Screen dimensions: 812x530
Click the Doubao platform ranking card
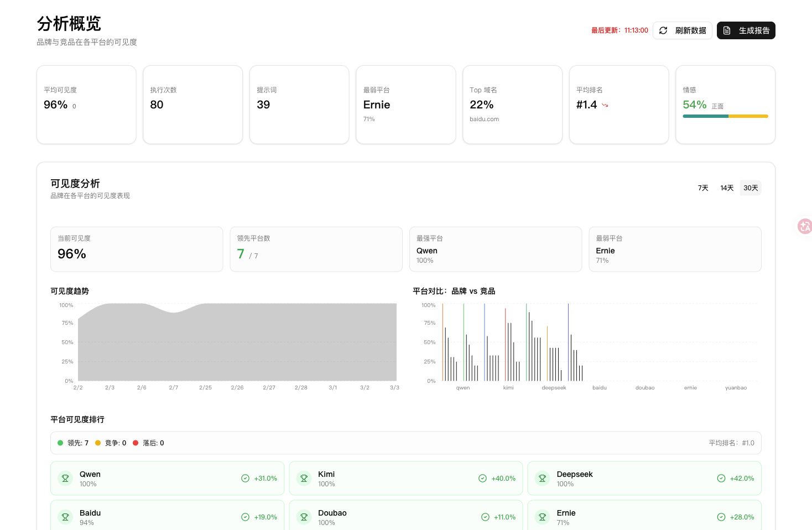coord(406,515)
